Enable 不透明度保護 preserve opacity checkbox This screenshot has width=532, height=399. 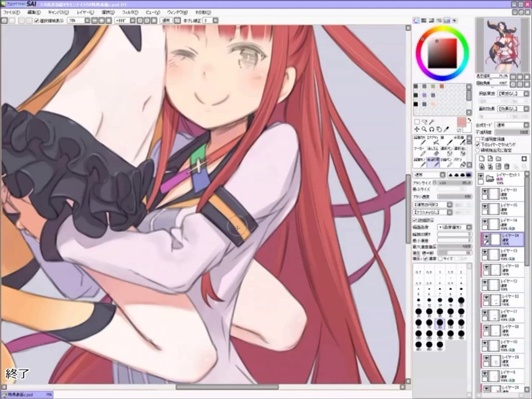[478, 139]
